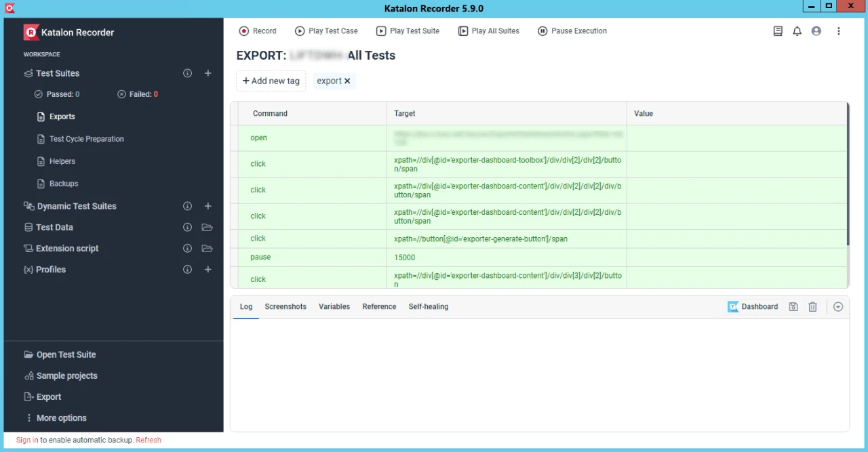The width and height of the screenshot is (868, 452).
Task: Remove the export tag
Action: click(x=347, y=81)
